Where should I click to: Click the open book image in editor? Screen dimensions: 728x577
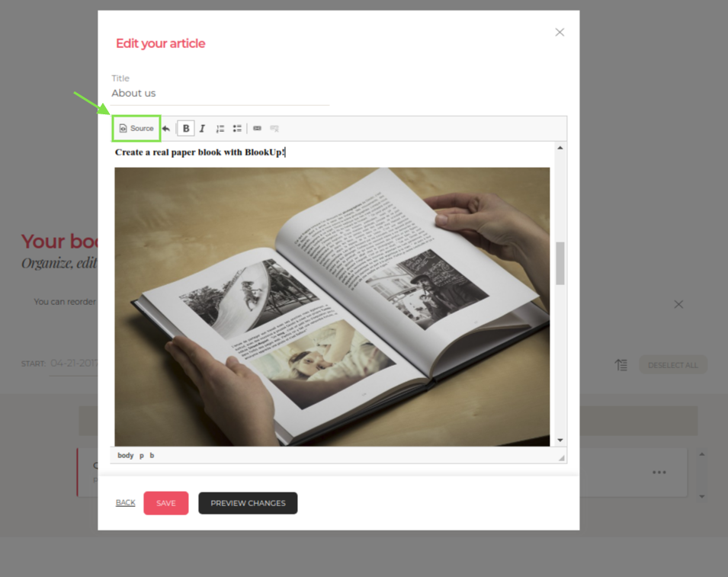click(x=332, y=307)
